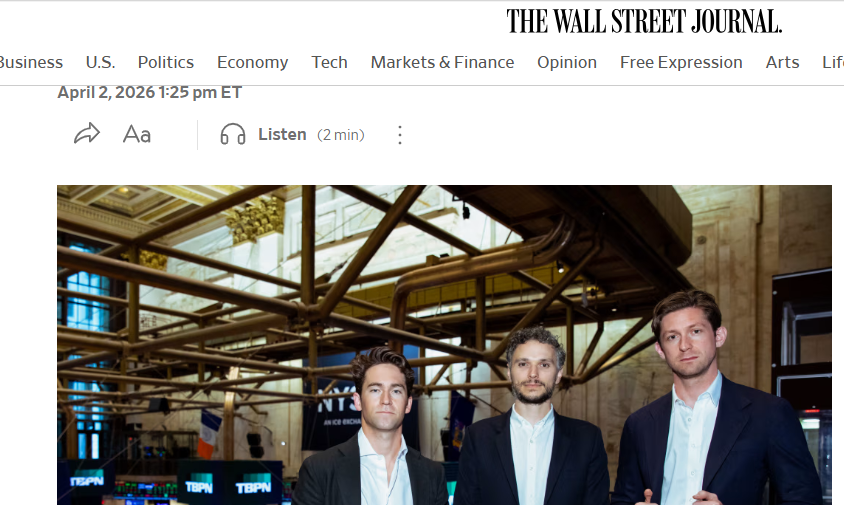Open the Business section
844x505 pixels.
pyautogui.click(x=31, y=62)
